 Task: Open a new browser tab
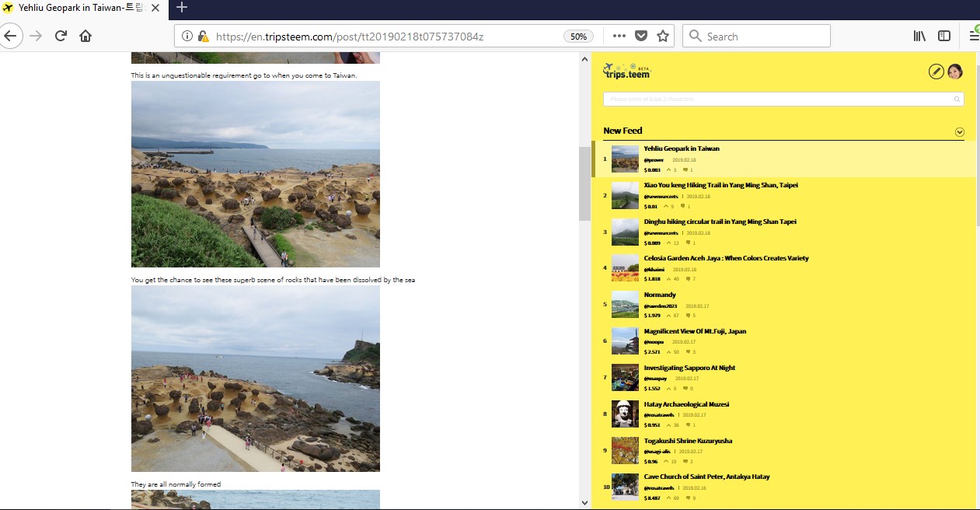click(x=182, y=8)
